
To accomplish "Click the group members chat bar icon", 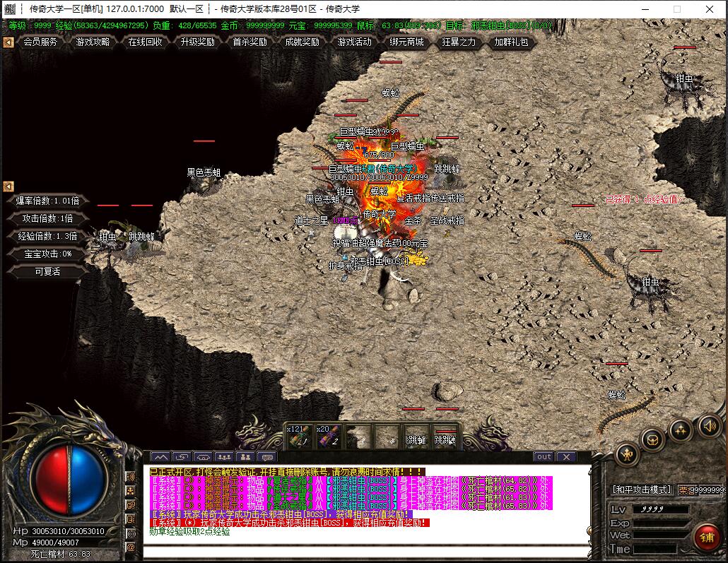I will pos(224,457).
